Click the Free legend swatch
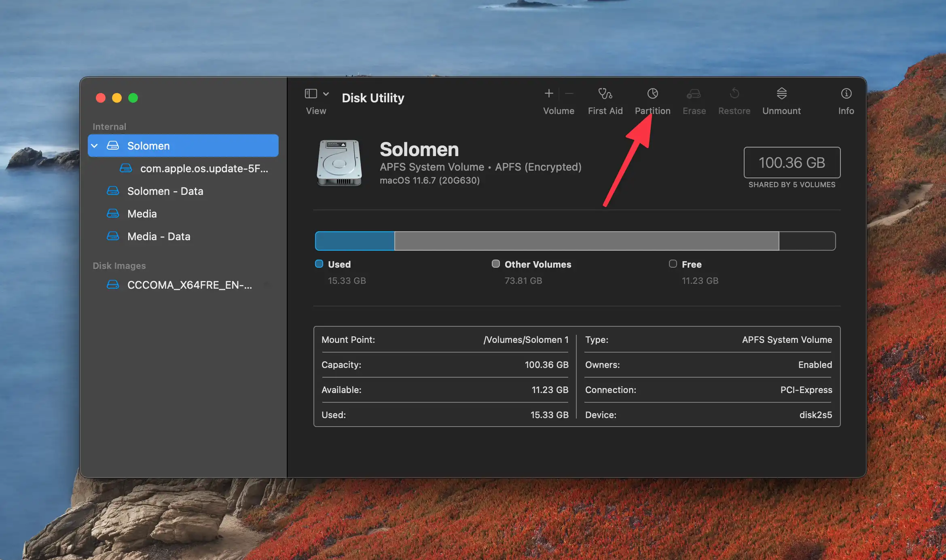Screen dimensions: 946x560 point(673,264)
